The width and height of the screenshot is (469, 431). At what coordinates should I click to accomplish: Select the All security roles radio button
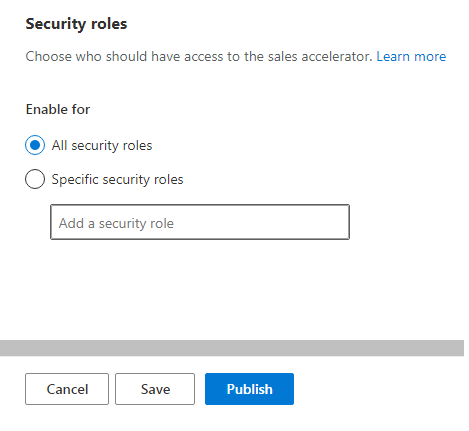pyautogui.click(x=35, y=145)
